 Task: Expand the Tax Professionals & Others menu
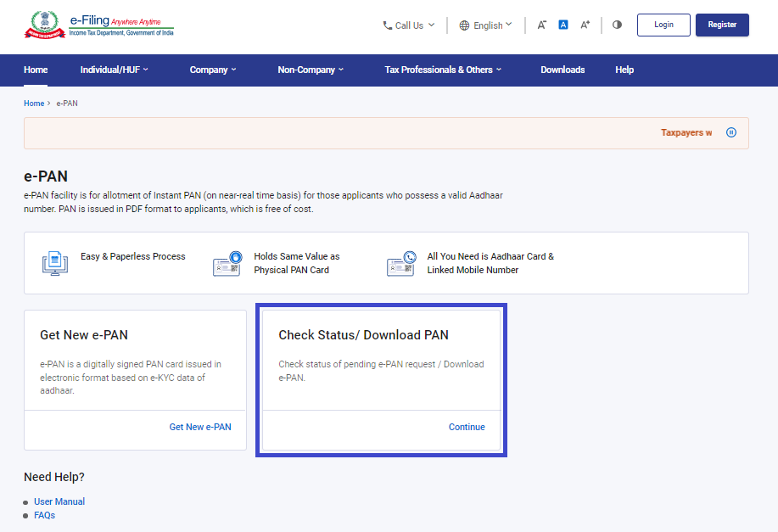click(x=443, y=70)
